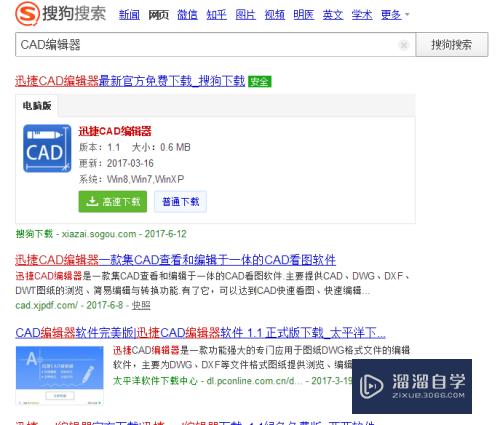Open the 英文 search category

pyautogui.click(x=333, y=15)
